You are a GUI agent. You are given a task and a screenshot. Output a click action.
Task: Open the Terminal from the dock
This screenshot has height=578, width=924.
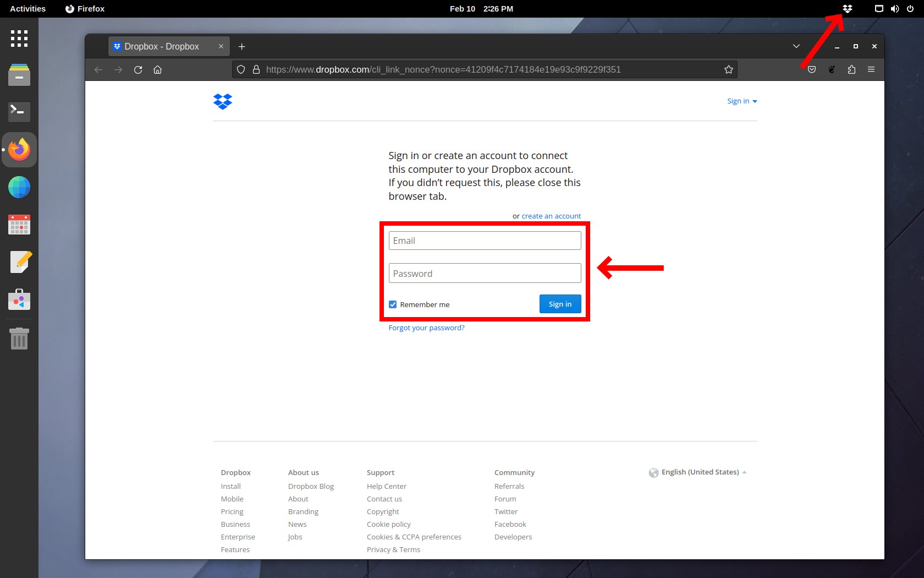(x=19, y=112)
